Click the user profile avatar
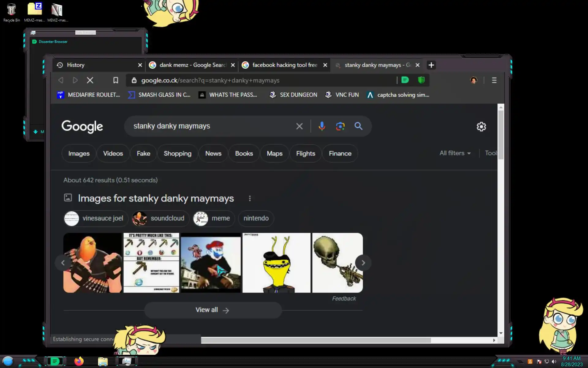Image resolution: width=588 pixels, height=368 pixels. (473, 80)
